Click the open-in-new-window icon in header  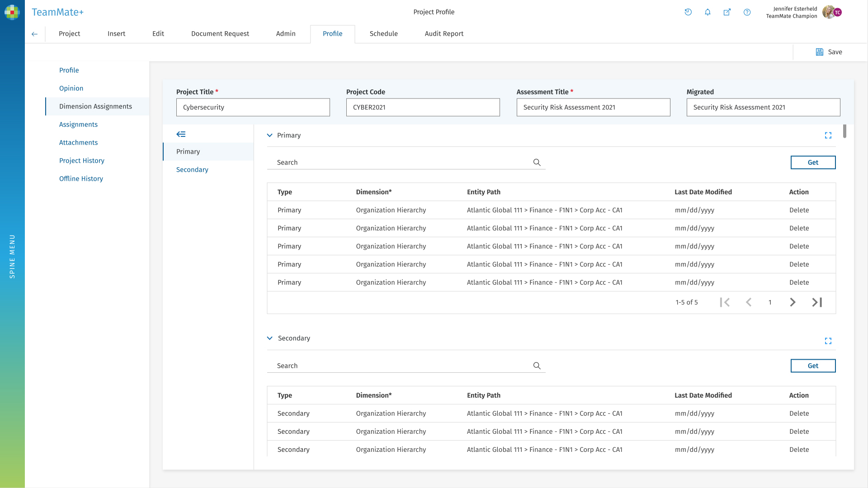coord(727,12)
